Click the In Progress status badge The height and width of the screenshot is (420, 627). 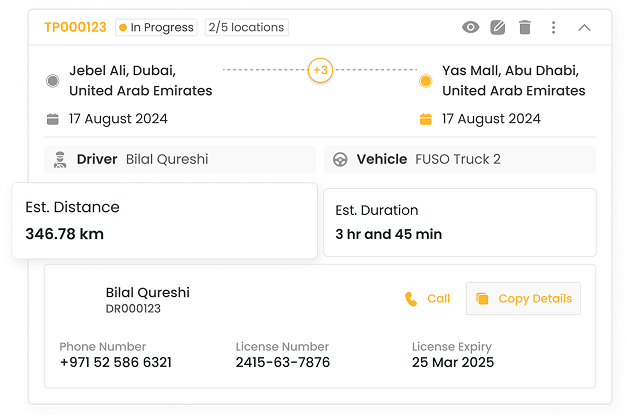coord(156,27)
